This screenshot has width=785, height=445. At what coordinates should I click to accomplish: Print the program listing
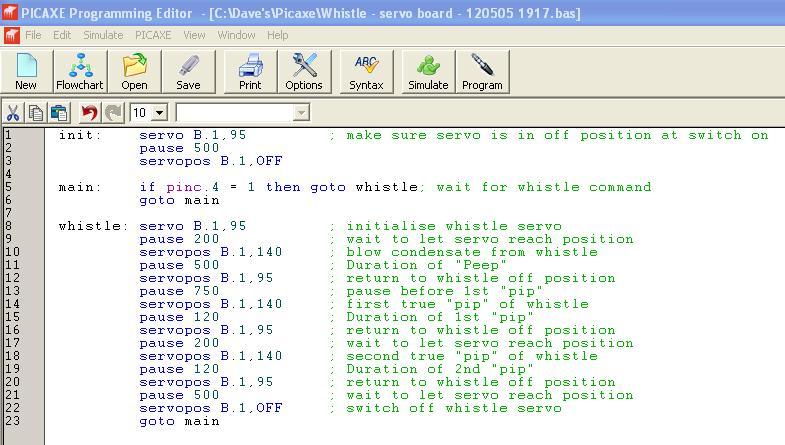[x=250, y=72]
